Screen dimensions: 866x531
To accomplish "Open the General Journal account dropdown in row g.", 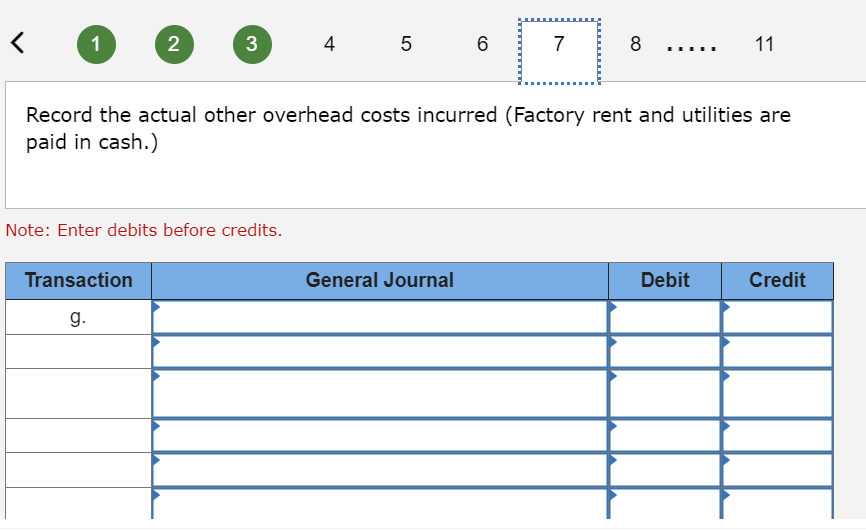I will 380,317.
